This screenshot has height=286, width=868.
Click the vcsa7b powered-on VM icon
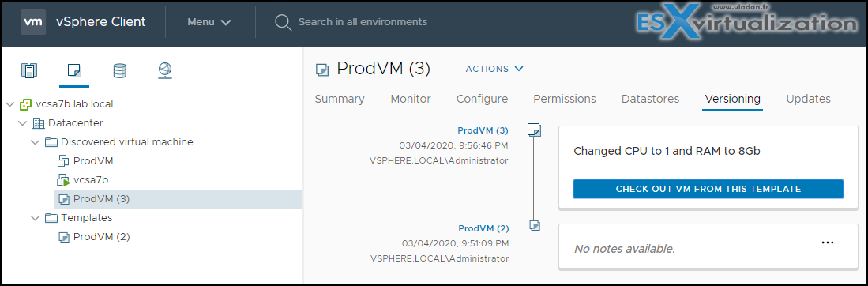63,179
